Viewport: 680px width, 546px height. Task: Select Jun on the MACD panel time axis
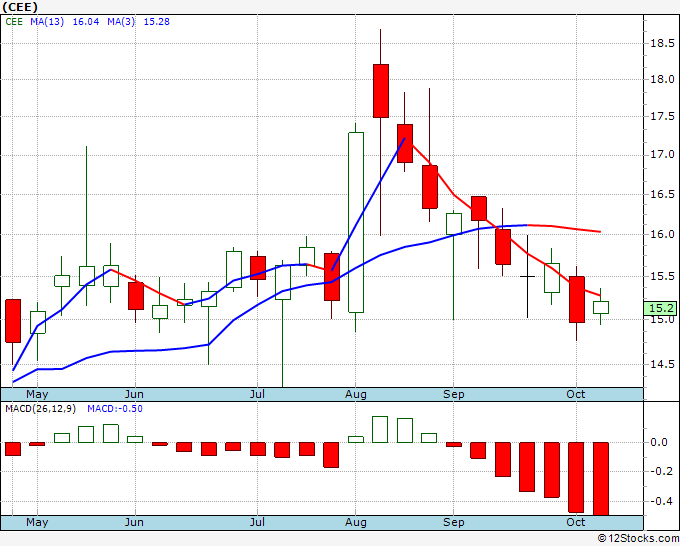134,522
